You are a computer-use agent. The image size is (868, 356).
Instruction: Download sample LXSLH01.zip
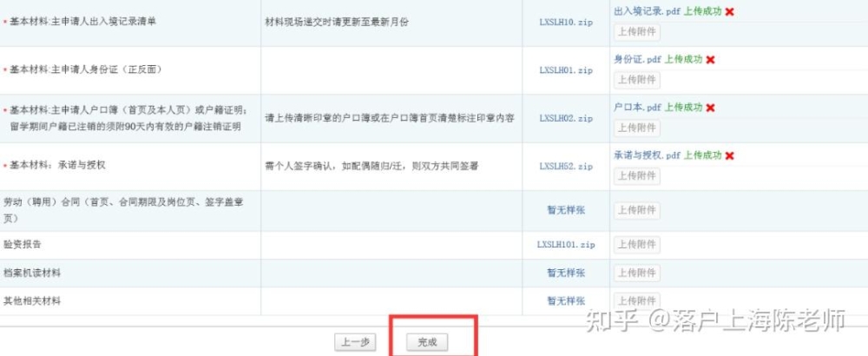(x=566, y=70)
